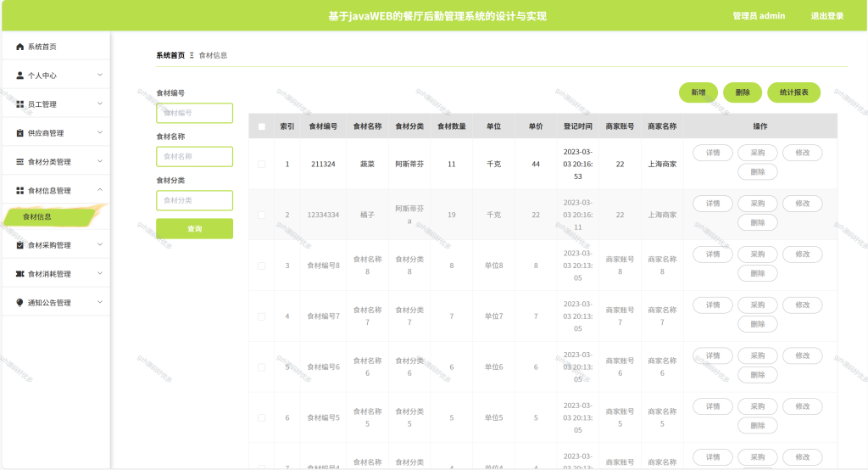This screenshot has width=868, height=470.
Task: Open the 食材采购管理 menu label
Action: (x=49, y=245)
